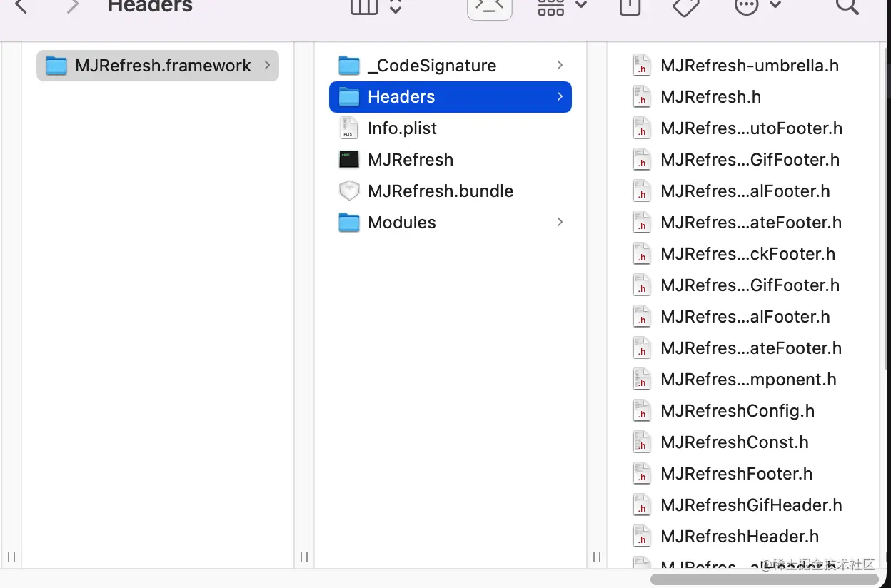This screenshot has height=588, width=891.
Task: Select the MJRefresh-umbrella.h file icon
Action: (642, 66)
